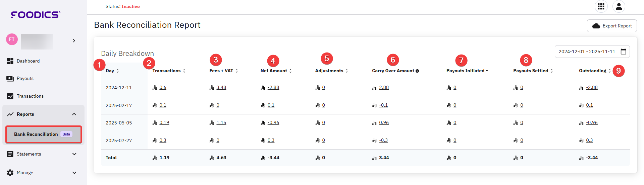Click the Foodics logo

[36, 14]
